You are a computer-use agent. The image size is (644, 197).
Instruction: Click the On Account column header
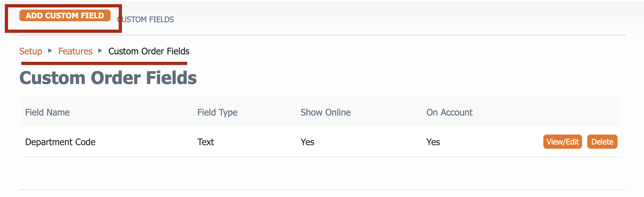point(449,112)
